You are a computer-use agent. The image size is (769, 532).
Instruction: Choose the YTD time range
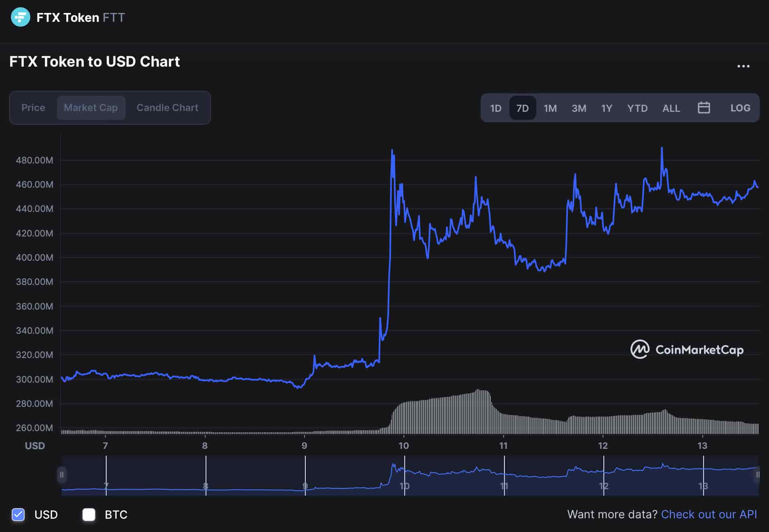coord(637,108)
